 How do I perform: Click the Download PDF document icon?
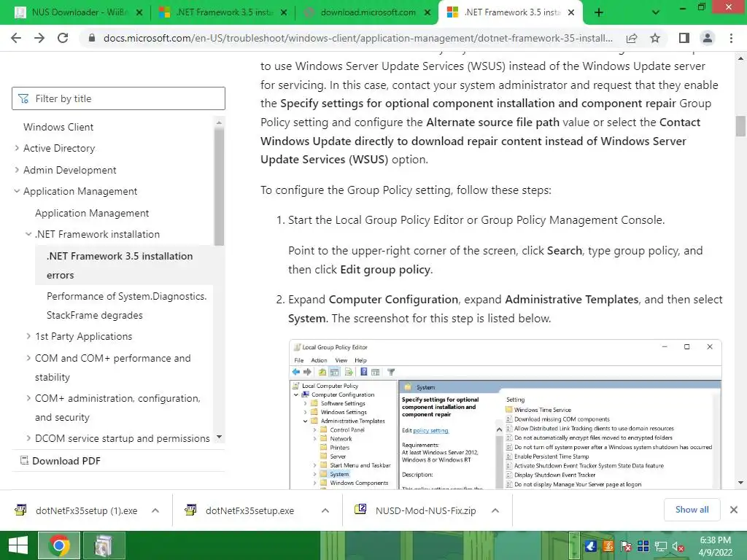[24, 461]
